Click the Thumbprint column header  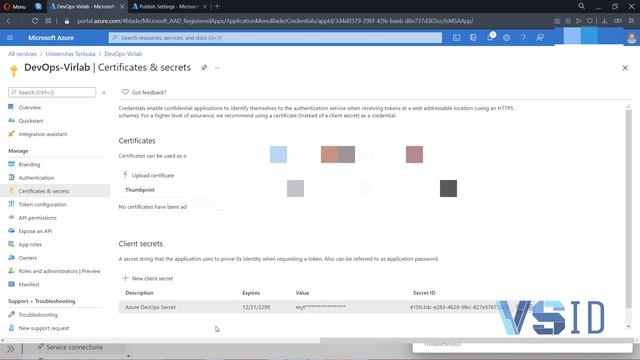click(x=140, y=190)
